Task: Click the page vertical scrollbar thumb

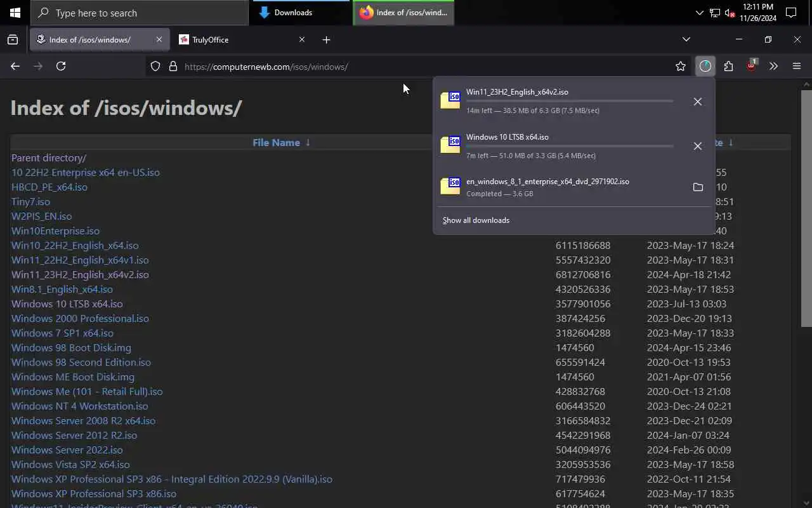Action: click(x=806, y=210)
